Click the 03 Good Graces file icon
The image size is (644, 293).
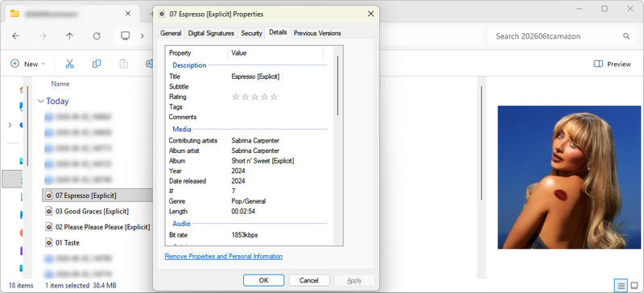49,211
